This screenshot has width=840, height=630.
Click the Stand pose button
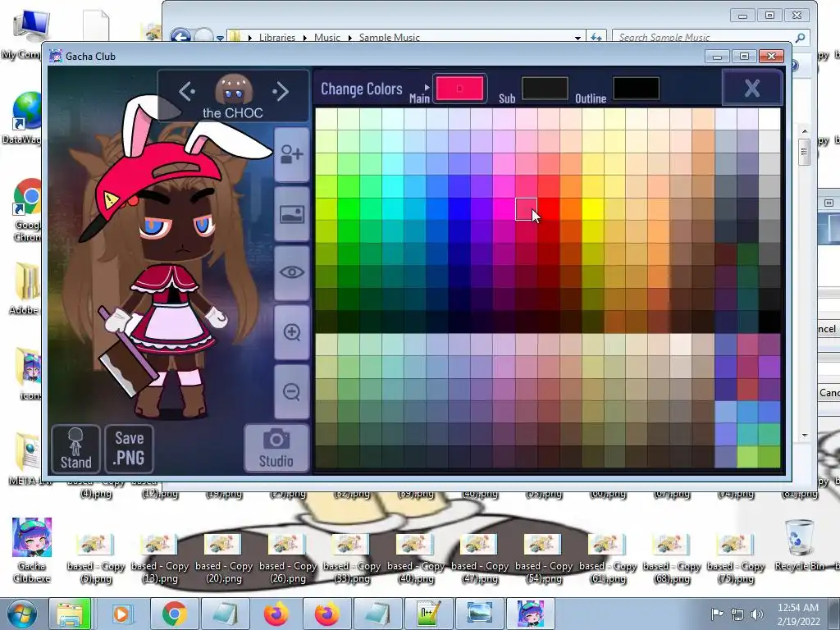(x=76, y=449)
